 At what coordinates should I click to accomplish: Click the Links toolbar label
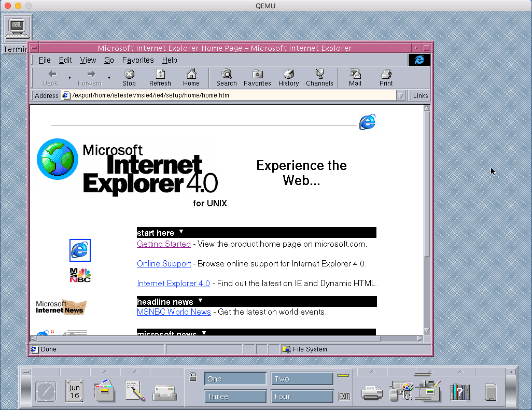pos(421,96)
